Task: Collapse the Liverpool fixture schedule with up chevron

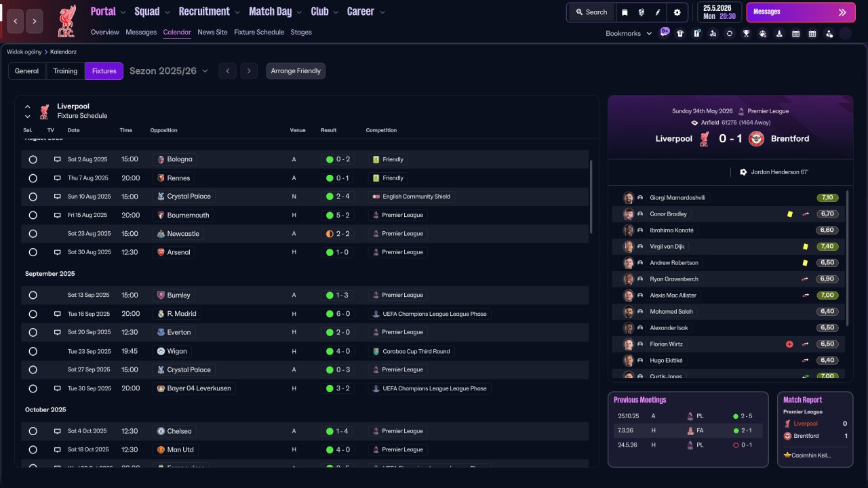Action: tap(28, 106)
